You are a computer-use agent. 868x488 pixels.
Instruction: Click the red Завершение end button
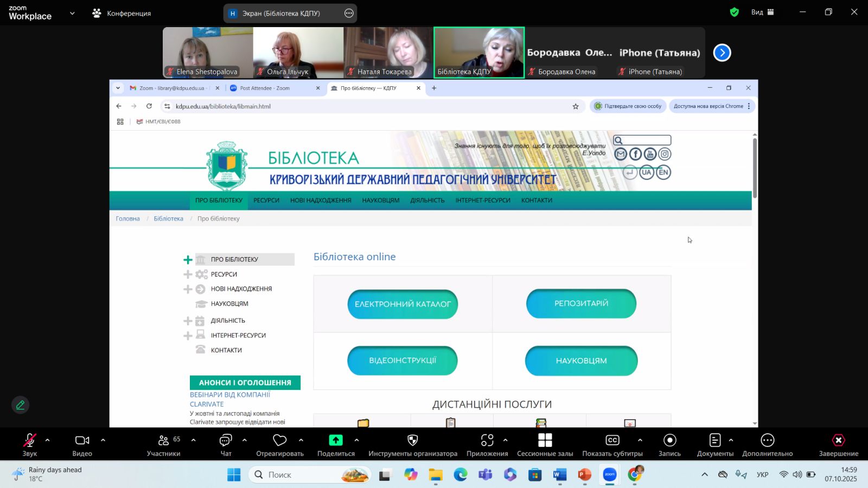pyautogui.click(x=838, y=441)
